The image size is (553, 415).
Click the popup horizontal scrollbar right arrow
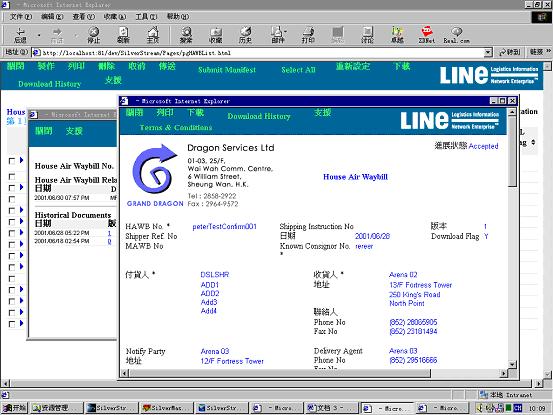[x=504, y=373]
